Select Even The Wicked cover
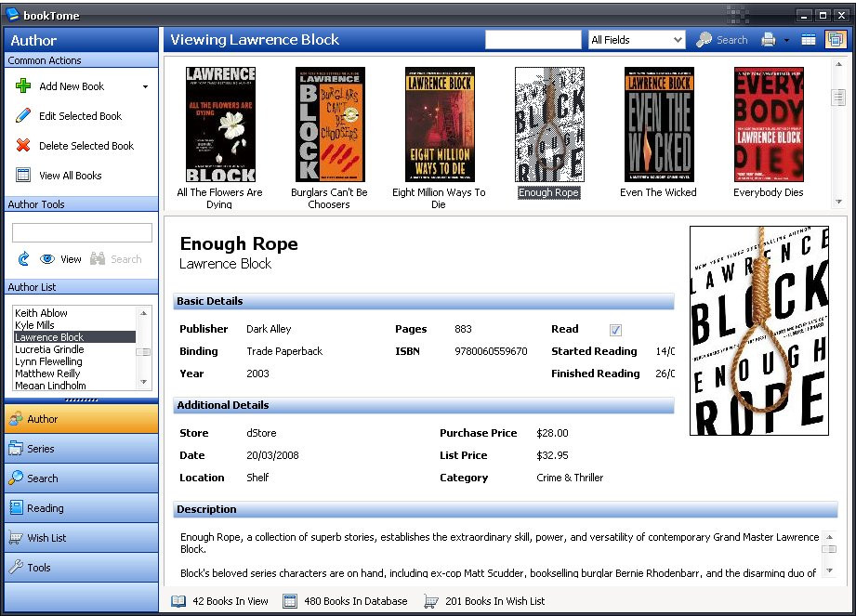The width and height of the screenshot is (856, 616). [x=659, y=125]
